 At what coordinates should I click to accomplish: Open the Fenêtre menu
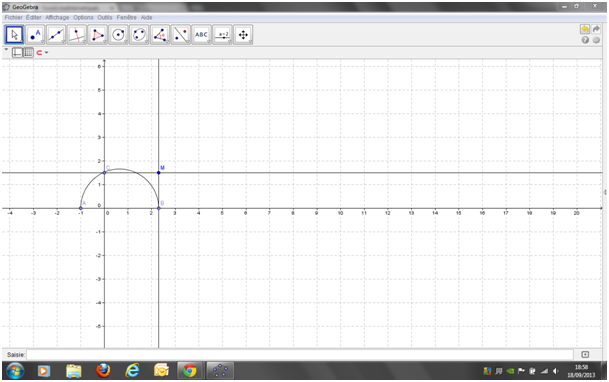(x=127, y=17)
